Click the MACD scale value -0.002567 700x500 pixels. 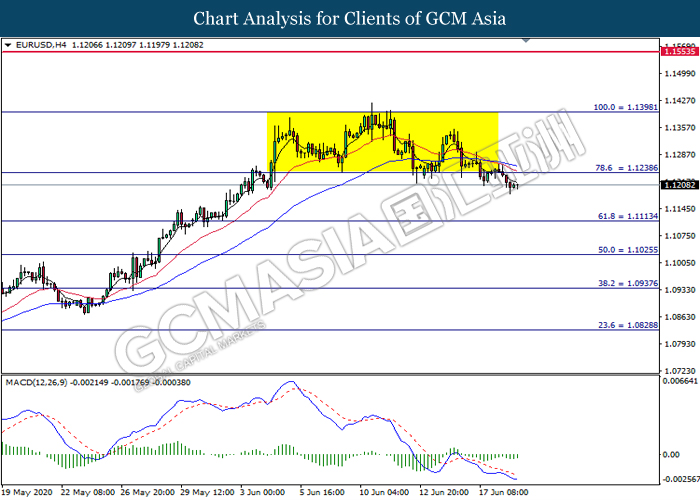680,479
